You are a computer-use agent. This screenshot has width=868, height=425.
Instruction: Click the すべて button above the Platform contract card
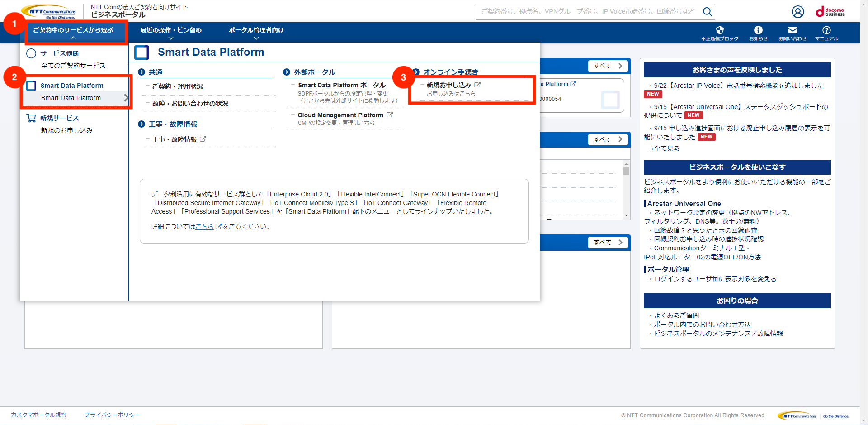coord(608,66)
